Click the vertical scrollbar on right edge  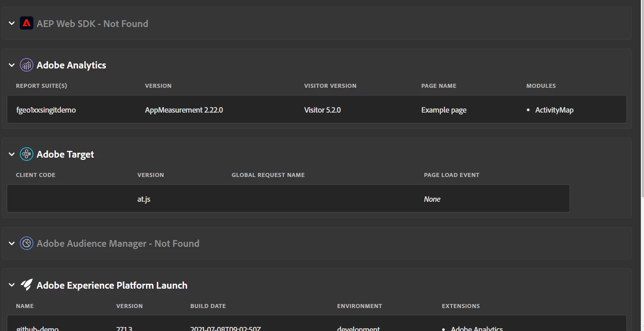[642, 99]
